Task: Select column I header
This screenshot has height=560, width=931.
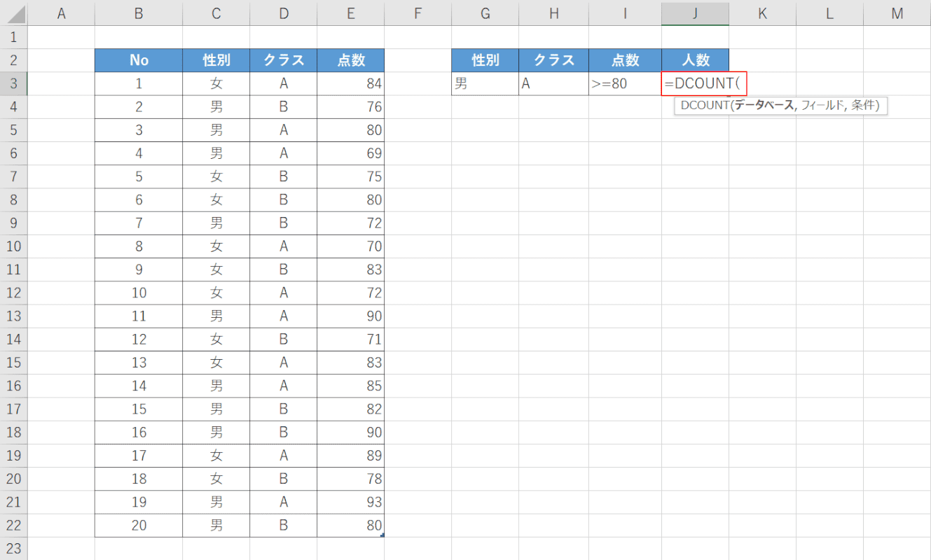Action: tap(626, 13)
